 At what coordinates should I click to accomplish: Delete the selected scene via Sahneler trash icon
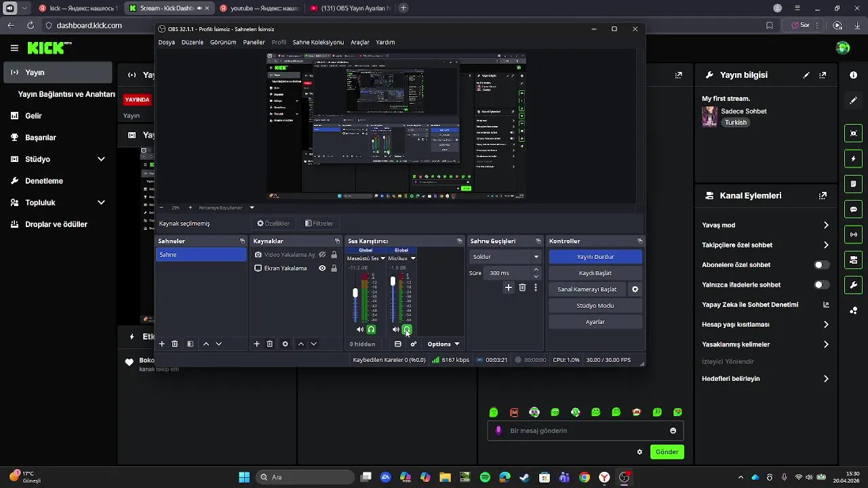point(174,344)
